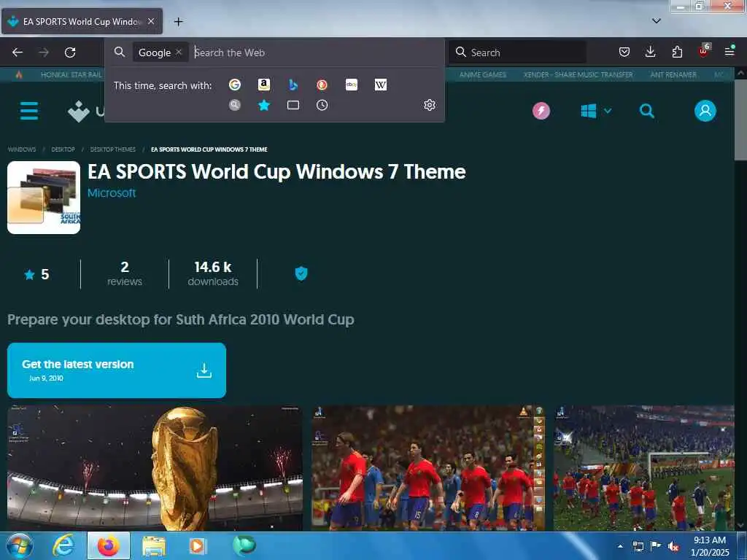The image size is (747, 560).
Task: Click the pink lightning bolt icon
Action: click(x=541, y=111)
